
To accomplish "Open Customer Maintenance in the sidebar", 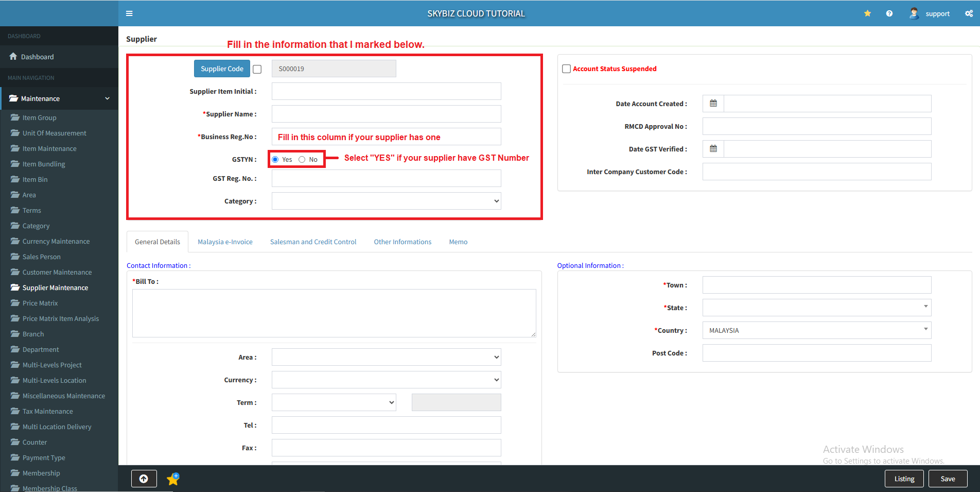I will tap(57, 272).
